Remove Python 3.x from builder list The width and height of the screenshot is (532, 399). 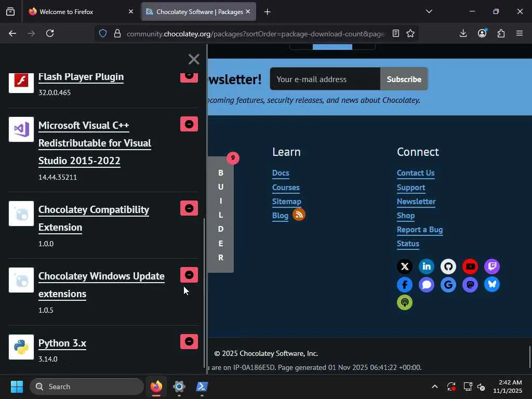pos(189,342)
